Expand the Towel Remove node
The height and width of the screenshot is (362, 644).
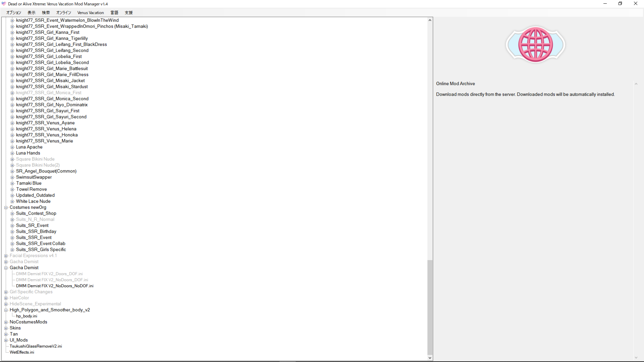tap(12, 189)
